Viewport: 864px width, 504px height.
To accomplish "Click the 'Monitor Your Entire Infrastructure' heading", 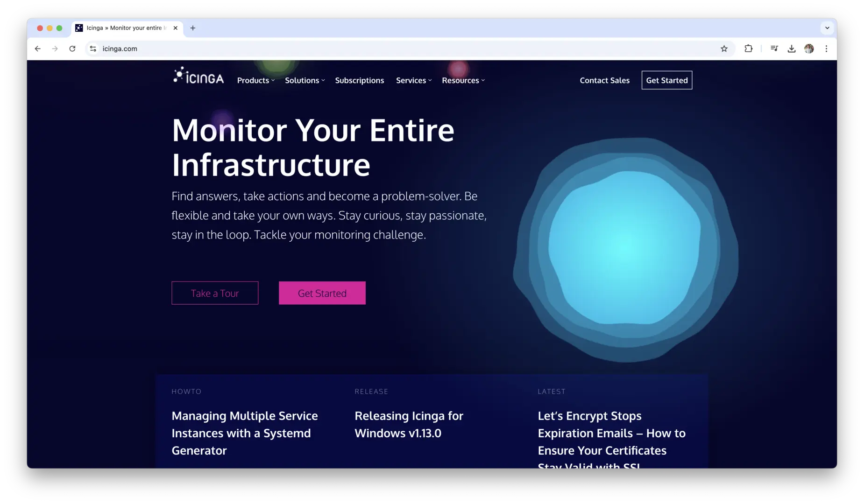I will (313, 147).
